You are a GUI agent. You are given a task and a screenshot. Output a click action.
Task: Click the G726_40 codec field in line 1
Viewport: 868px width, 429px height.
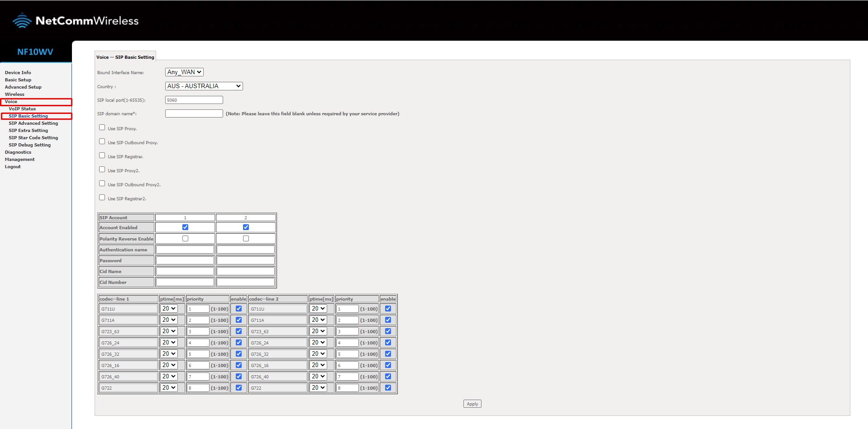(129, 377)
